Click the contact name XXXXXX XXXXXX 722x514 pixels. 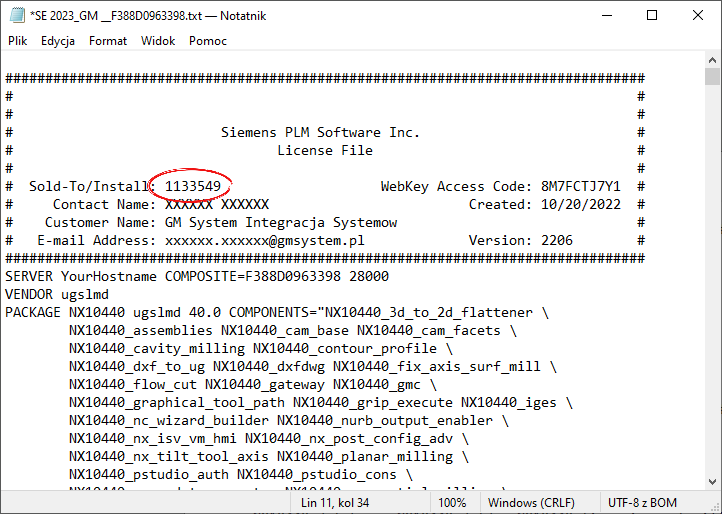[217, 204]
